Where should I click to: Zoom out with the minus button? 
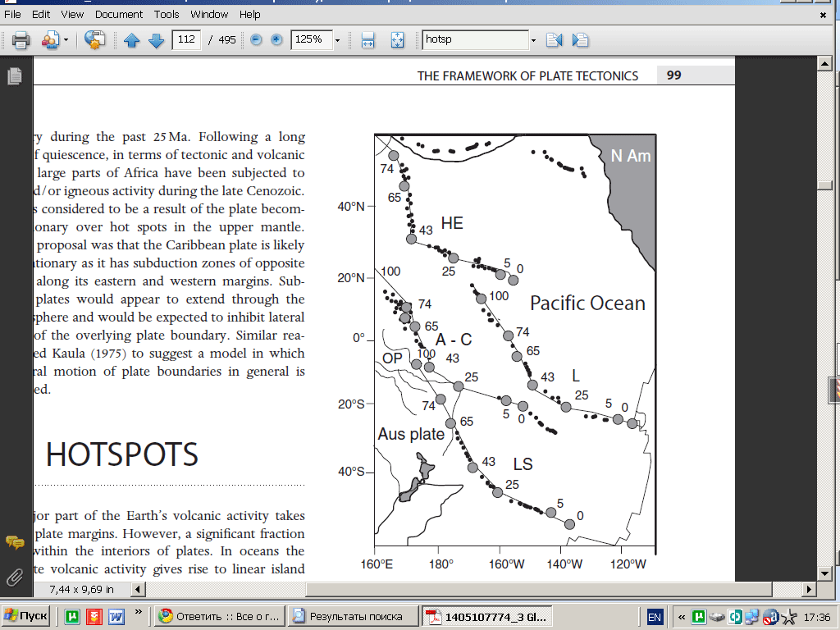(x=256, y=39)
